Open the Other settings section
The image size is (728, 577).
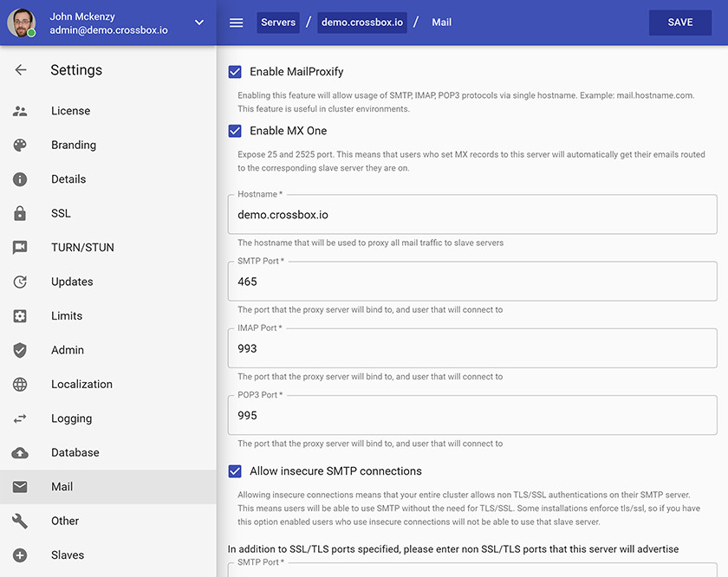click(x=65, y=522)
